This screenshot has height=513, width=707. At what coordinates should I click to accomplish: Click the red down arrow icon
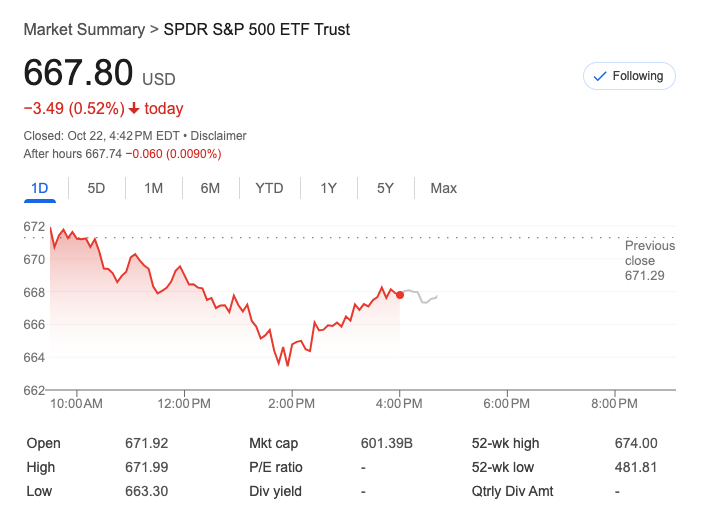tap(134, 109)
